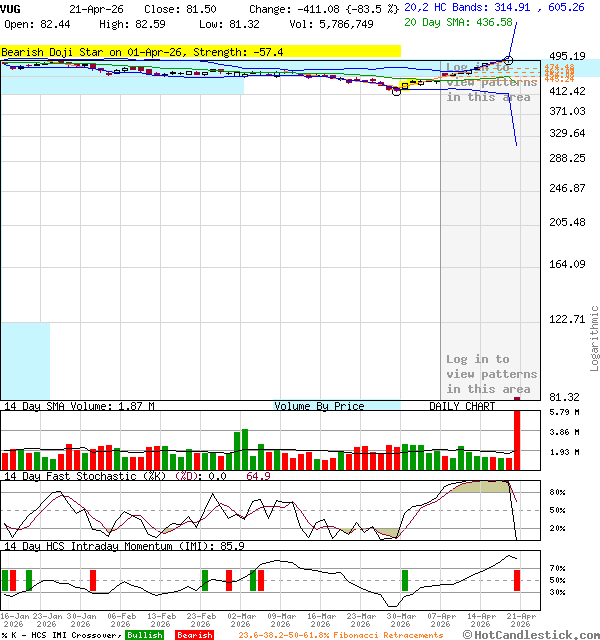Click the 20 Day SMA value label
600x640 pixels.
(458, 22)
